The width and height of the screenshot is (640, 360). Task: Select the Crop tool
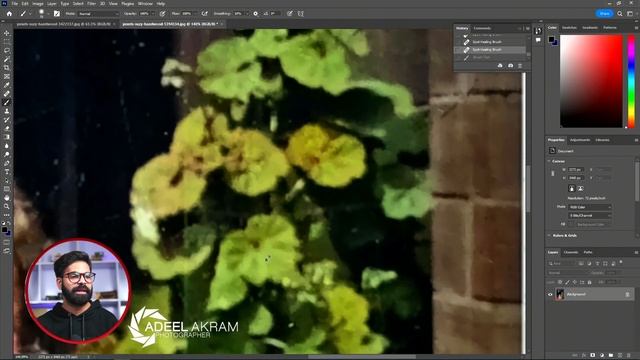7,68
